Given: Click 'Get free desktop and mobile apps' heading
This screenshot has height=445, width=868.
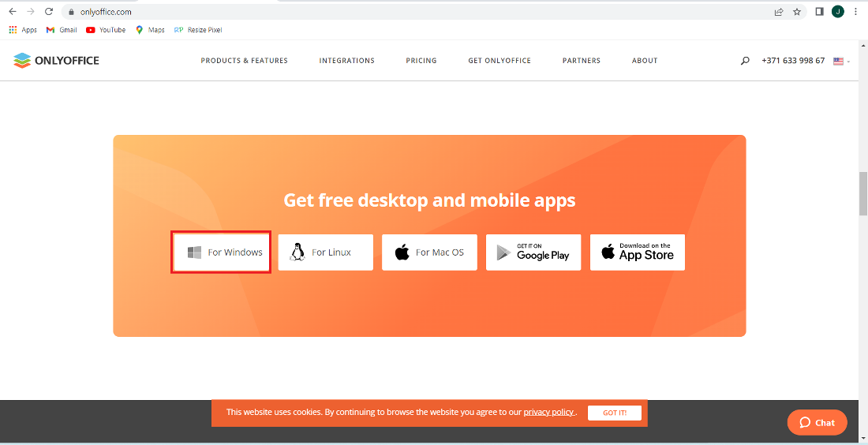Looking at the screenshot, I should 429,200.
